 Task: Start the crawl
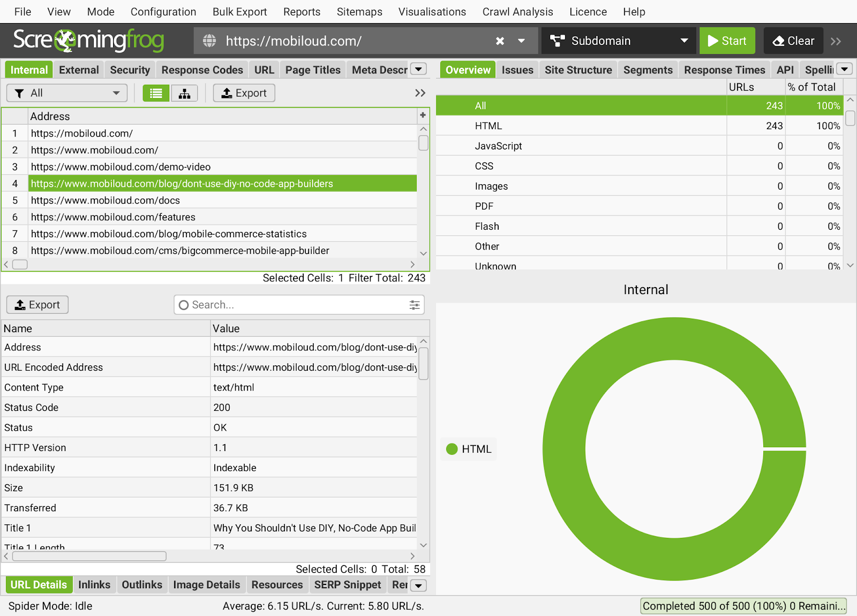pos(727,41)
